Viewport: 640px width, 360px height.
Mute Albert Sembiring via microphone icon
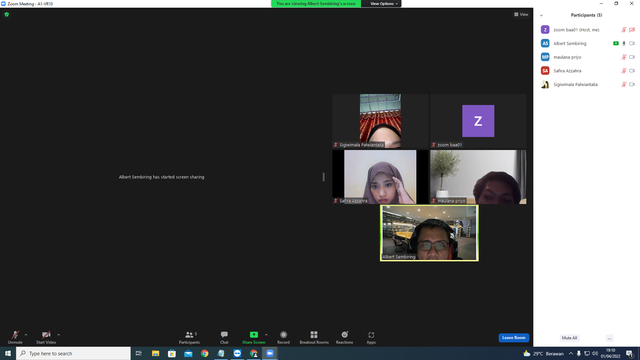[624, 43]
